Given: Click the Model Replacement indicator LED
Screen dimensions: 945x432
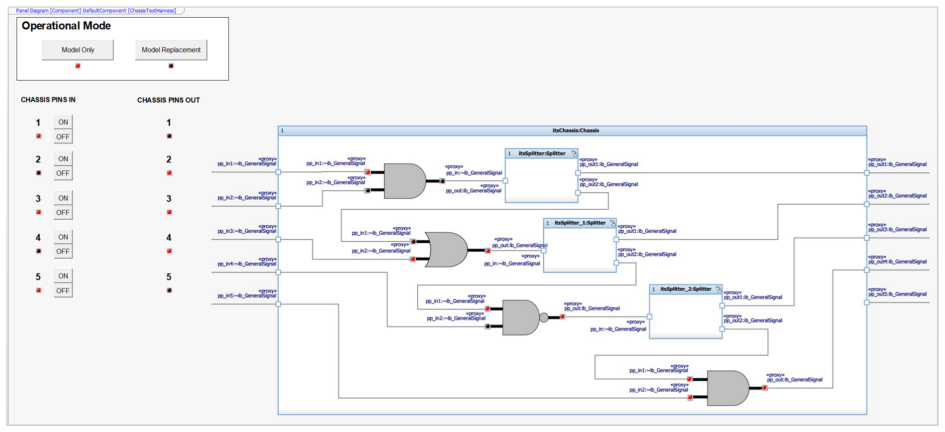Looking at the screenshot, I should (x=171, y=66).
